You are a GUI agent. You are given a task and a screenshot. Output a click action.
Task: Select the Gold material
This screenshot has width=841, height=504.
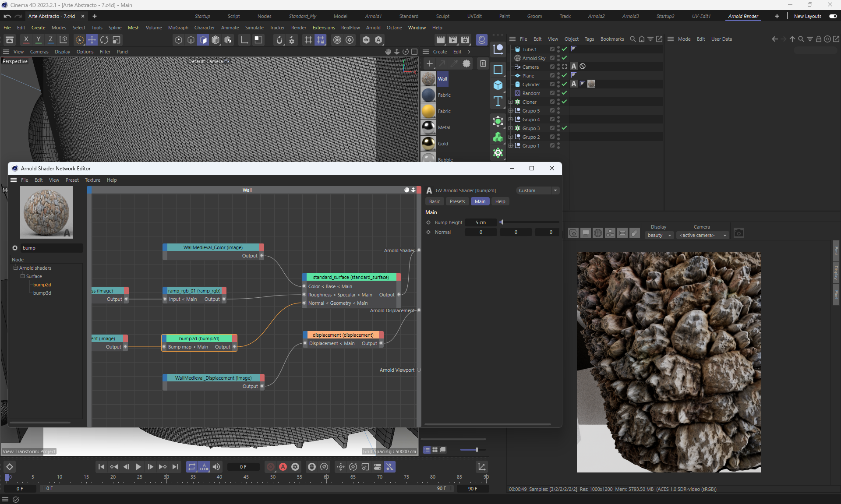[x=429, y=144]
